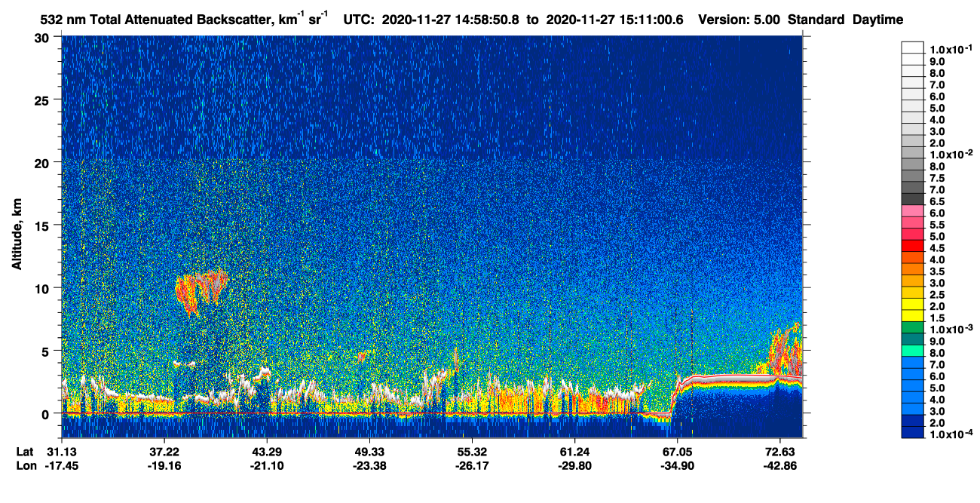The width and height of the screenshot is (980, 503).
Task: Click the 1.0x10^-1 colorbar label
Action: tap(950, 49)
